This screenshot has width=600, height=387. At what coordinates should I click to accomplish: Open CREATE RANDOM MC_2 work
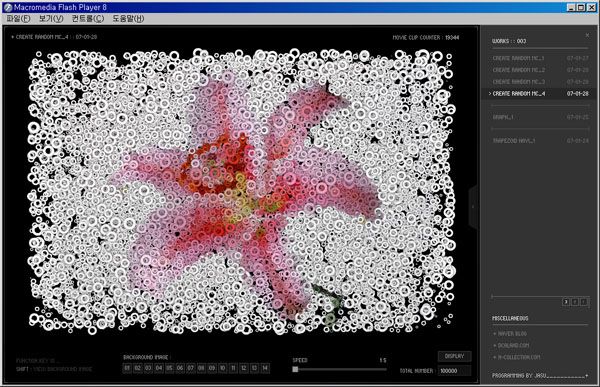[540, 70]
